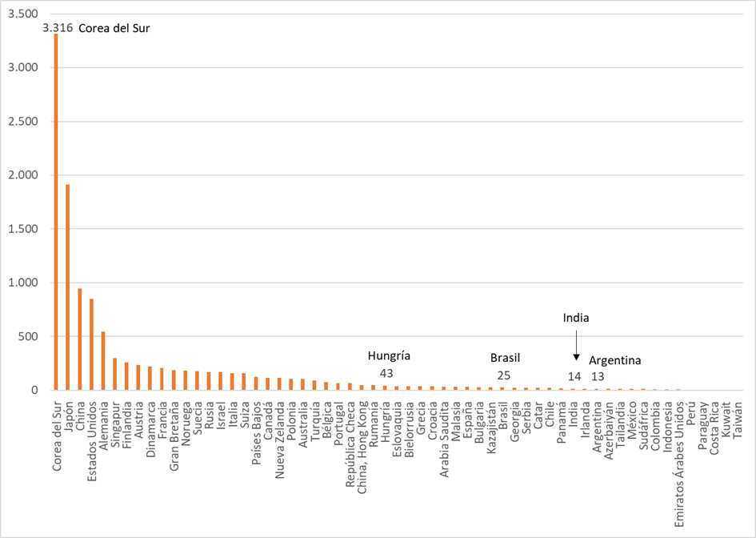Select the Hungría annotation above the bars
Screen dimensions: 756x538
pos(388,355)
